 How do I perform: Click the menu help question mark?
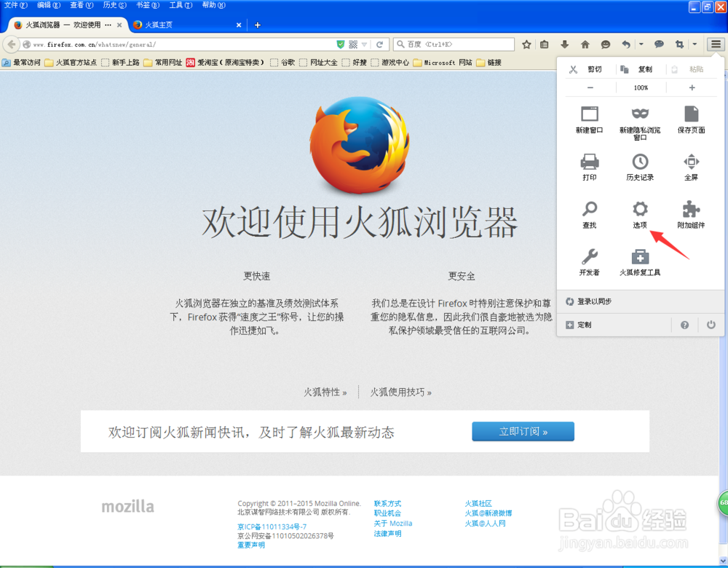[684, 325]
